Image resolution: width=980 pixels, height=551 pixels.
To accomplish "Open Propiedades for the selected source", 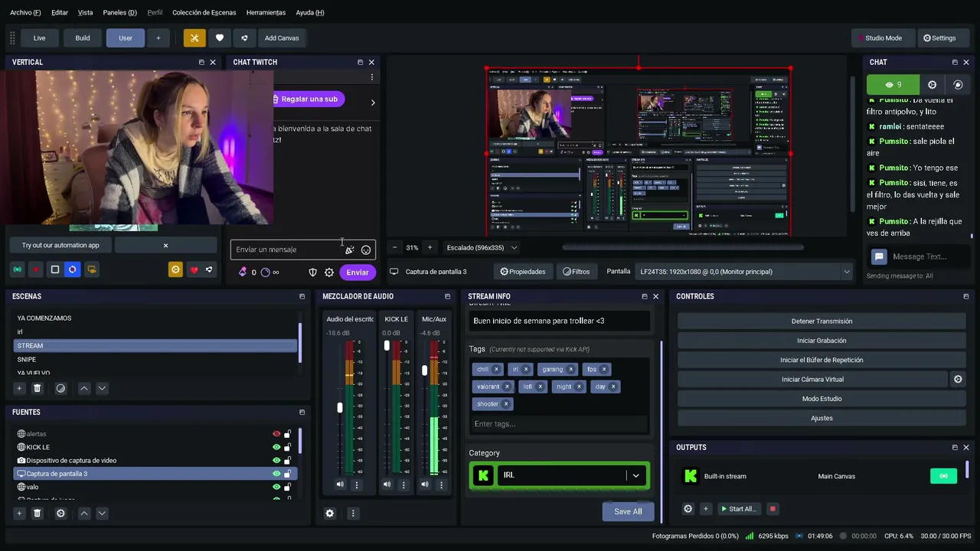I will point(523,272).
